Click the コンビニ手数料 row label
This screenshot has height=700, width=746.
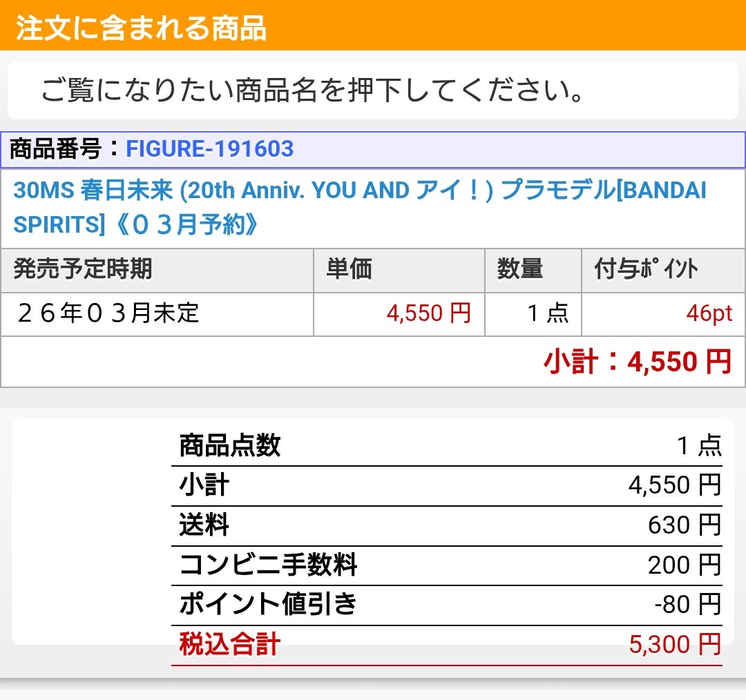[268, 565]
